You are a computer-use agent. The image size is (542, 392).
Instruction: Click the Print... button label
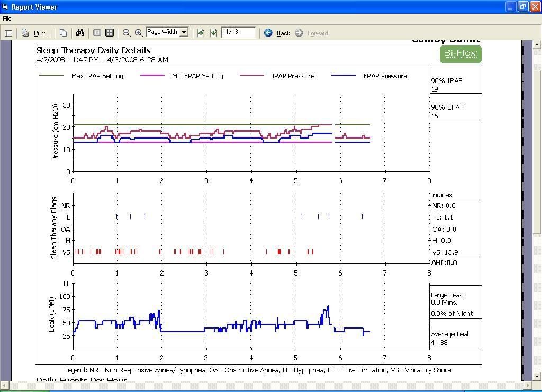pyautogui.click(x=41, y=33)
